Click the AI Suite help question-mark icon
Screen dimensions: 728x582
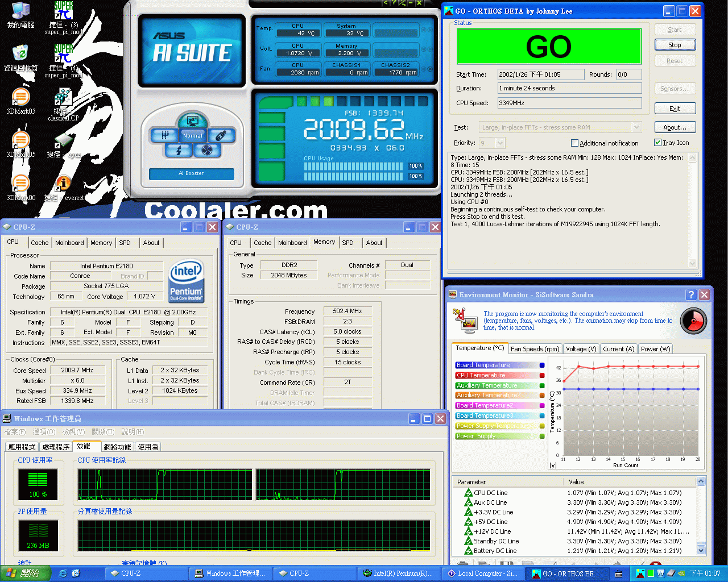pos(393,3)
